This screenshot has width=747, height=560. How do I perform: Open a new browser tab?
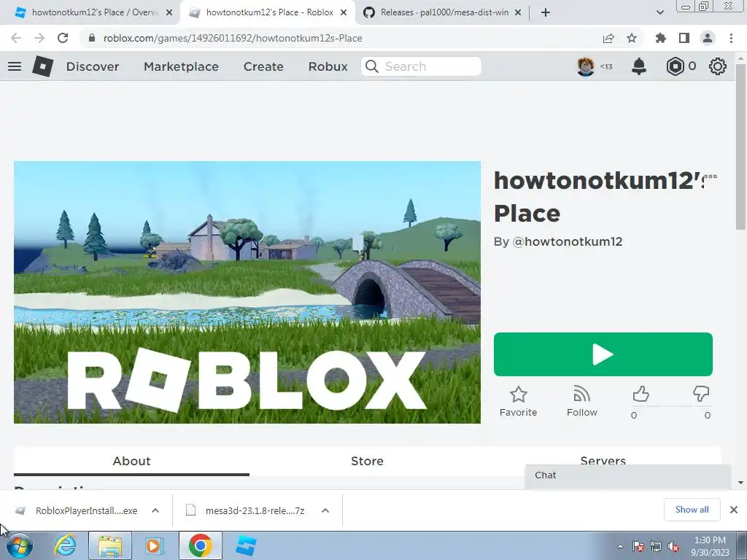click(546, 12)
